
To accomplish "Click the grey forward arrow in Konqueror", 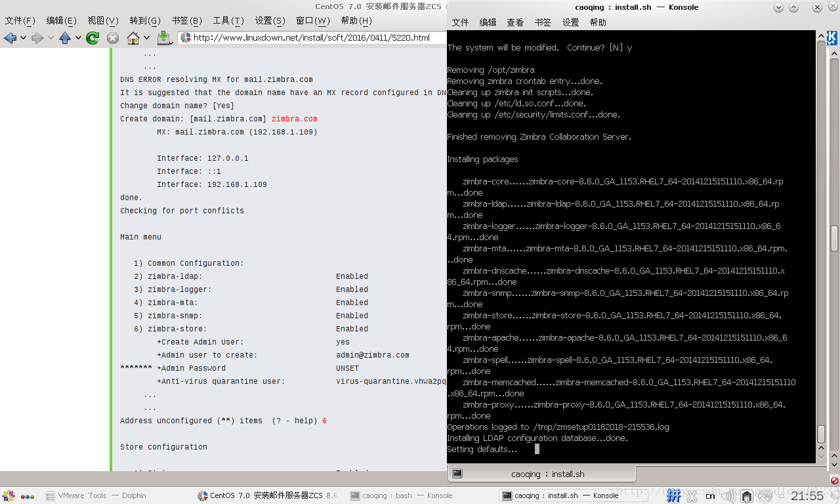I will 37,38.
